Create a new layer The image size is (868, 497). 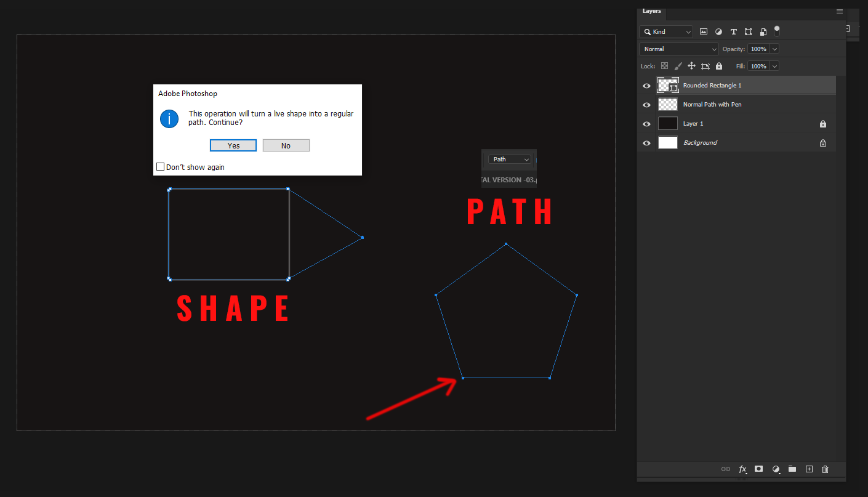pyautogui.click(x=809, y=469)
